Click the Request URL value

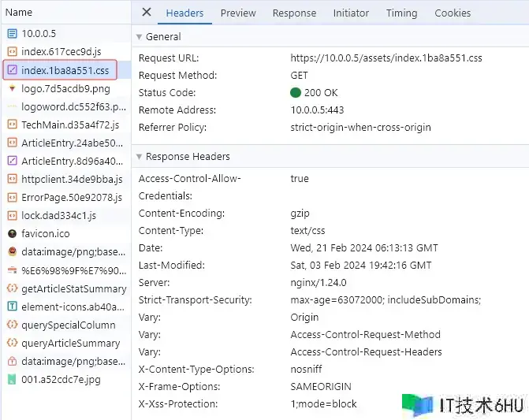(386, 58)
